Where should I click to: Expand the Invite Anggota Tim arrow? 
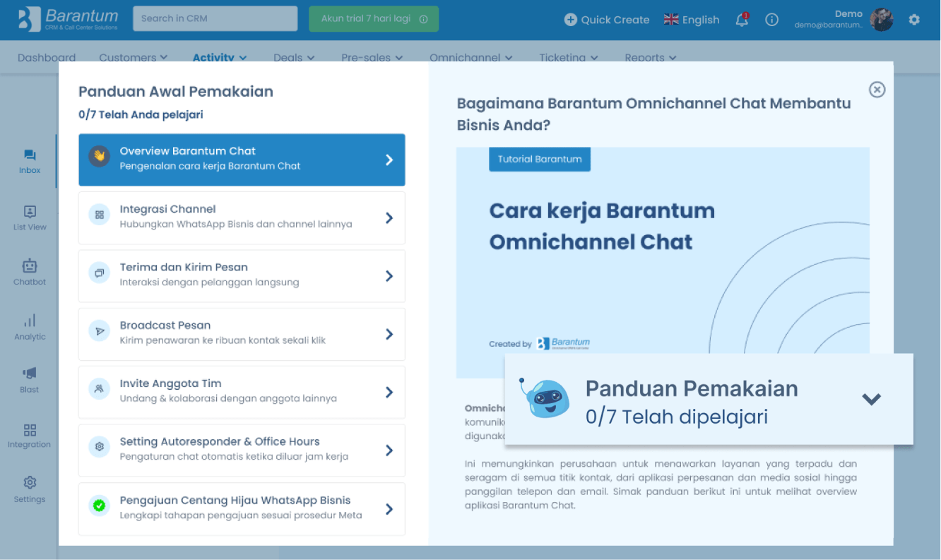[389, 392]
